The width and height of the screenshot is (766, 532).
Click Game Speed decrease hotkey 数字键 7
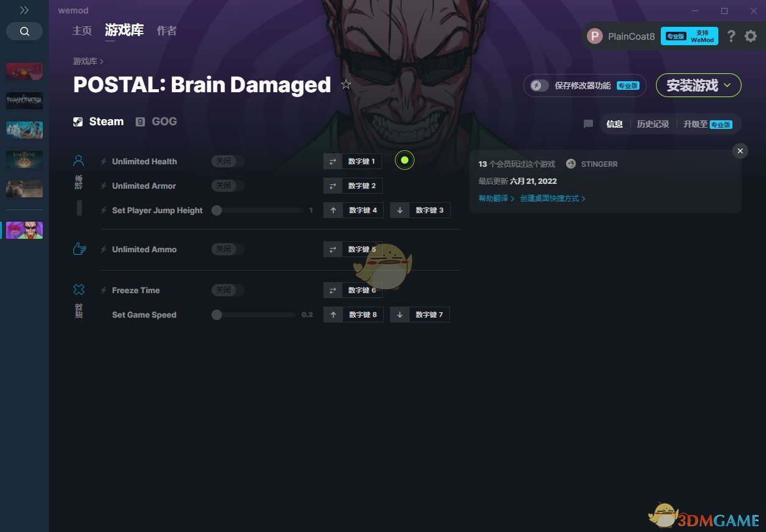tap(420, 315)
